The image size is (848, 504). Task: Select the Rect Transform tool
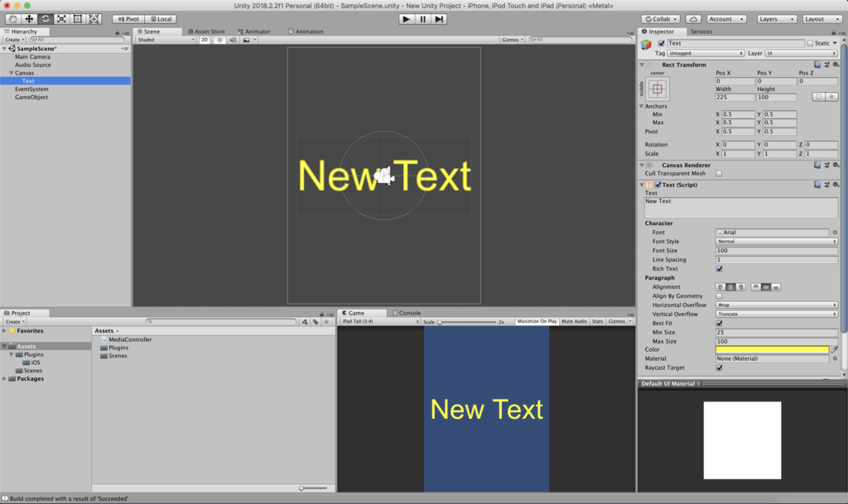[78, 19]
